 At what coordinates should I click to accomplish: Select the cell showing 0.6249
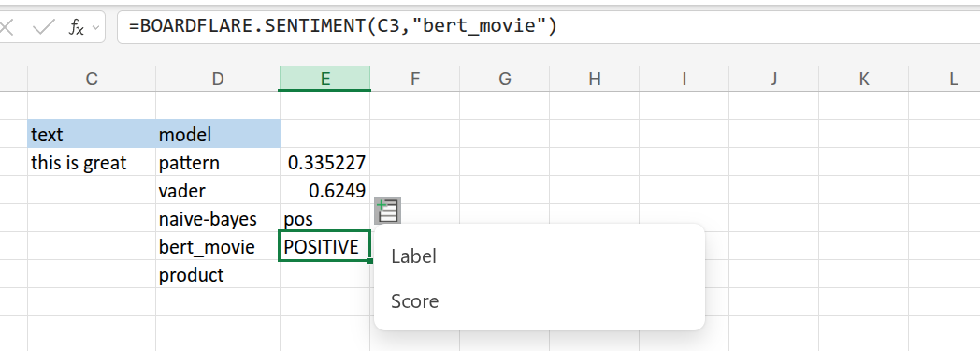pos(325,190)
